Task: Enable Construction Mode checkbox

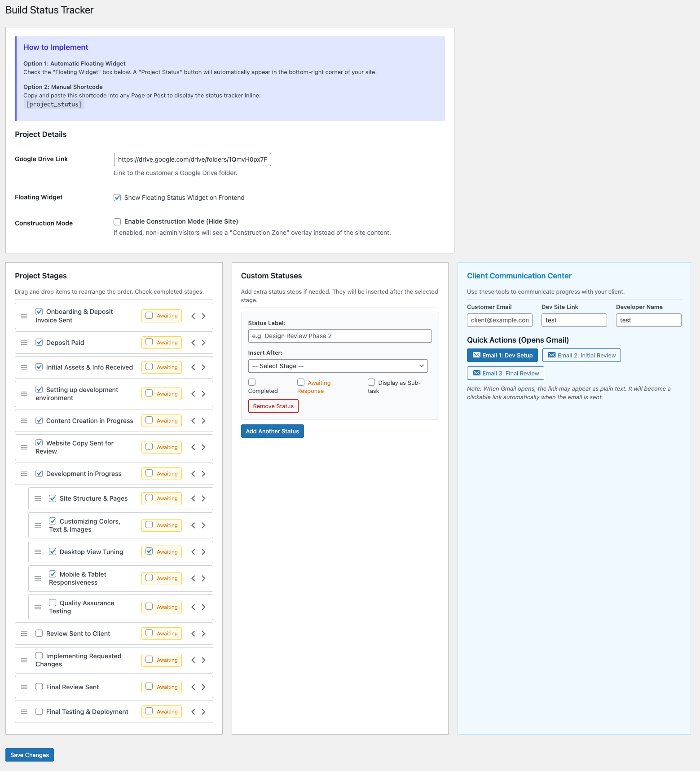Action: (x=117, y=222)
